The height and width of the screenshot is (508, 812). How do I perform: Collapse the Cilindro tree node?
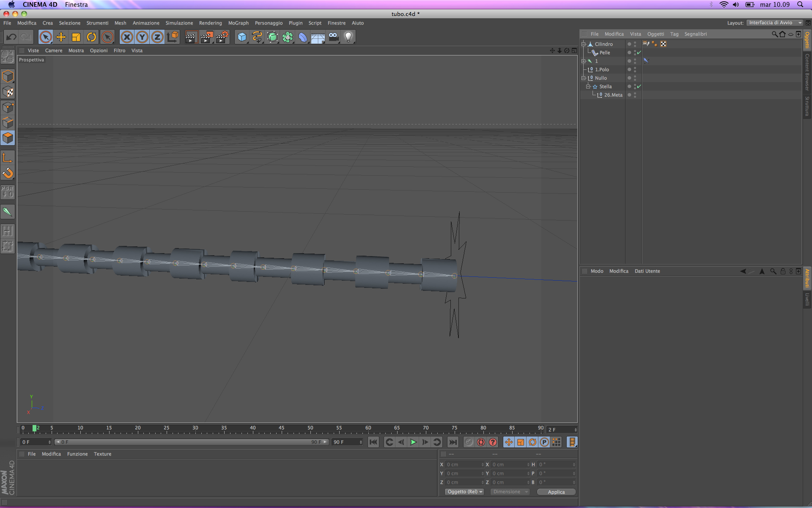[x=584, y=44]
